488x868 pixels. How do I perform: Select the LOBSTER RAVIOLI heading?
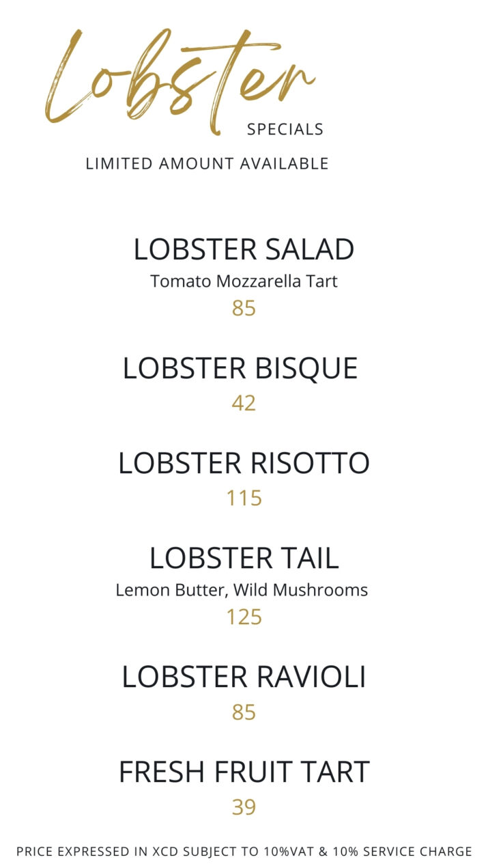pyautogui.click(x=244, y=677)
